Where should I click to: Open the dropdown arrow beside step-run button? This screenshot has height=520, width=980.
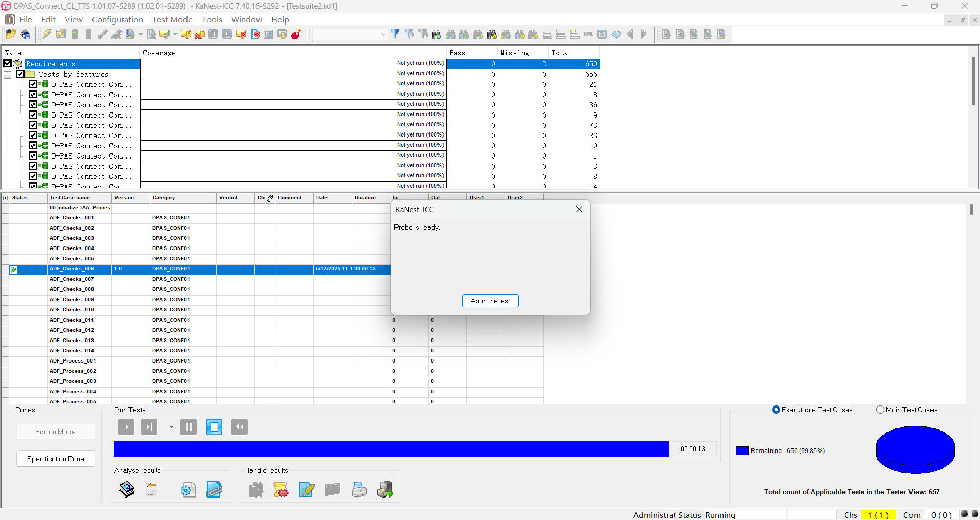(171, 427)
